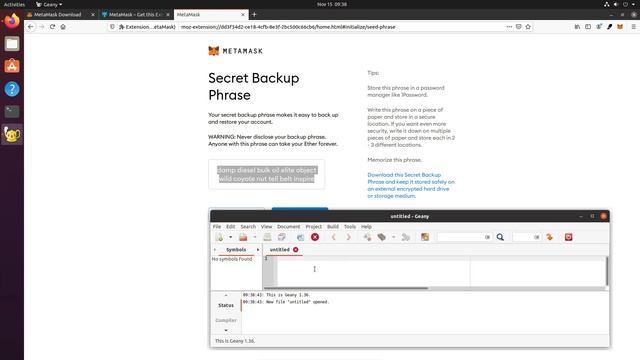Open the Edit menu in Geany
This screenshot has width=640, height=360.
[231, 227]
